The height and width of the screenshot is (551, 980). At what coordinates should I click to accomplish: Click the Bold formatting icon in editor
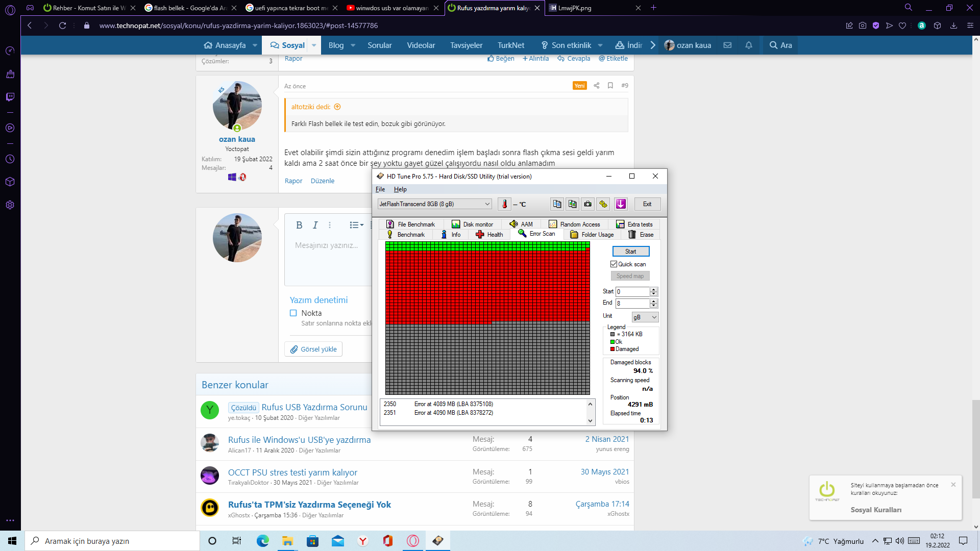click(299, 225)
